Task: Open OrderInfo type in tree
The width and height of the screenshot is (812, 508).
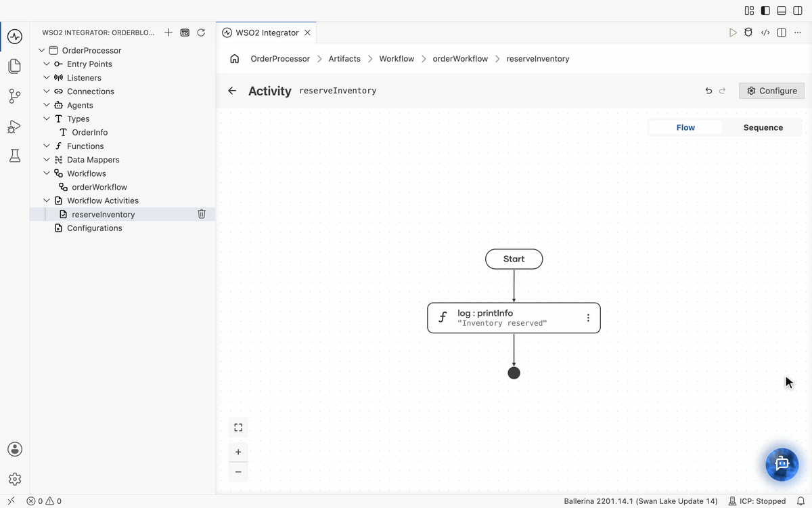Action: tap(89, 132)
